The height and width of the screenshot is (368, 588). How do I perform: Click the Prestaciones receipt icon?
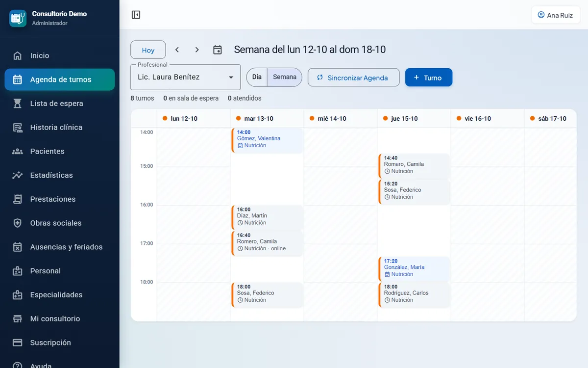click(x=18, y=199)
